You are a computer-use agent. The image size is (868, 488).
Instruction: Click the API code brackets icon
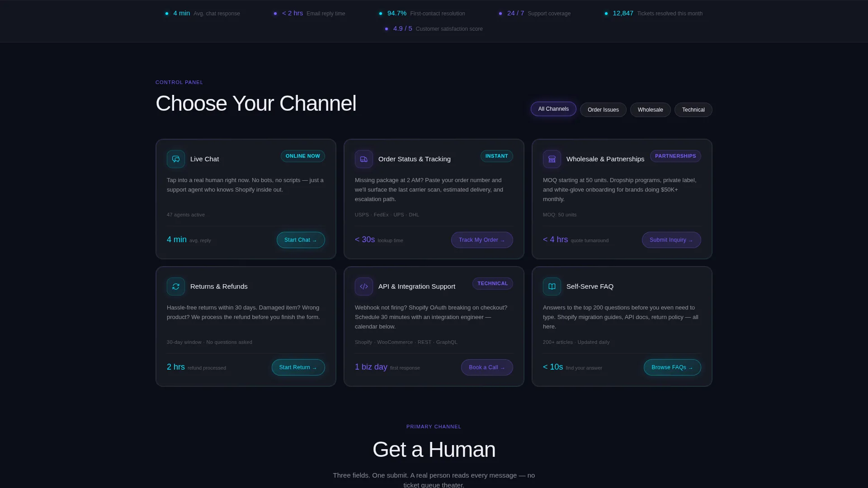[364, 286]
